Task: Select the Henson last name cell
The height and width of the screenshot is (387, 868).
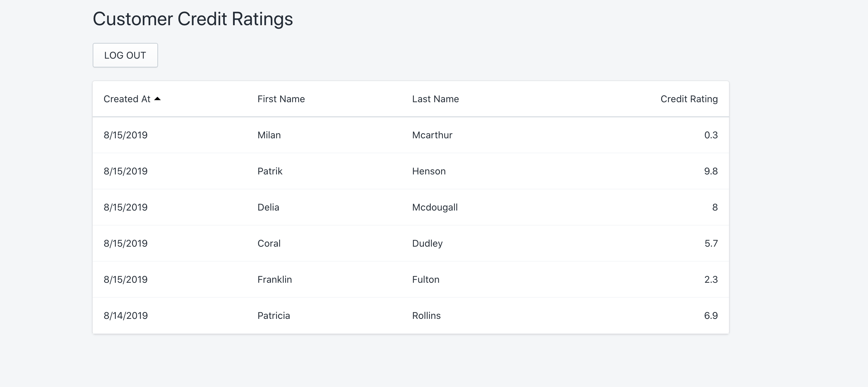Action: (429, 171)
